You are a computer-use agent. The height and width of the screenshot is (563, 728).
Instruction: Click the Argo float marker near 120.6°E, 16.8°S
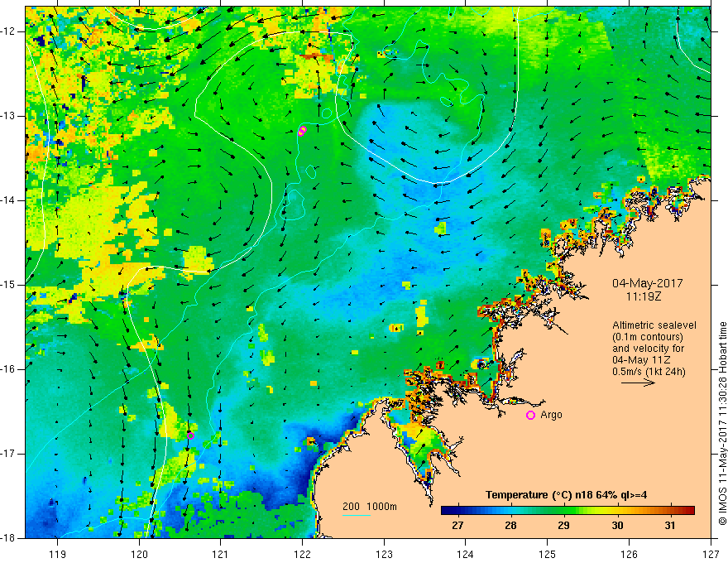click(190, 435)
